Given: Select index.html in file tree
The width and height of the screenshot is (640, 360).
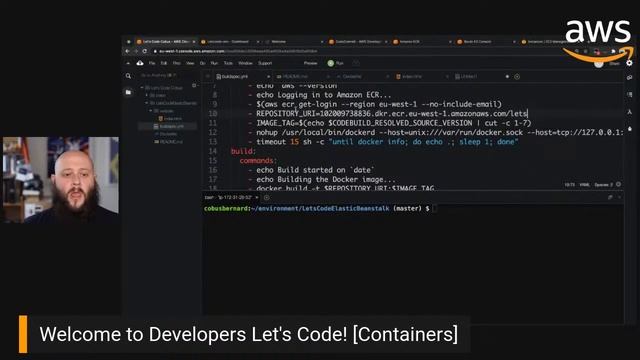Looking at the screenshot, I should pos(170,119).
